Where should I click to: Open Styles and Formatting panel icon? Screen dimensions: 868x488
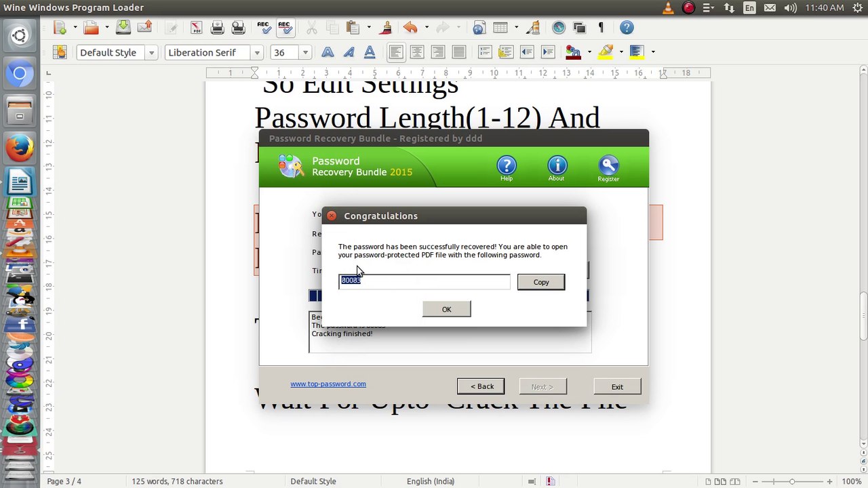(x=60, y=52)
